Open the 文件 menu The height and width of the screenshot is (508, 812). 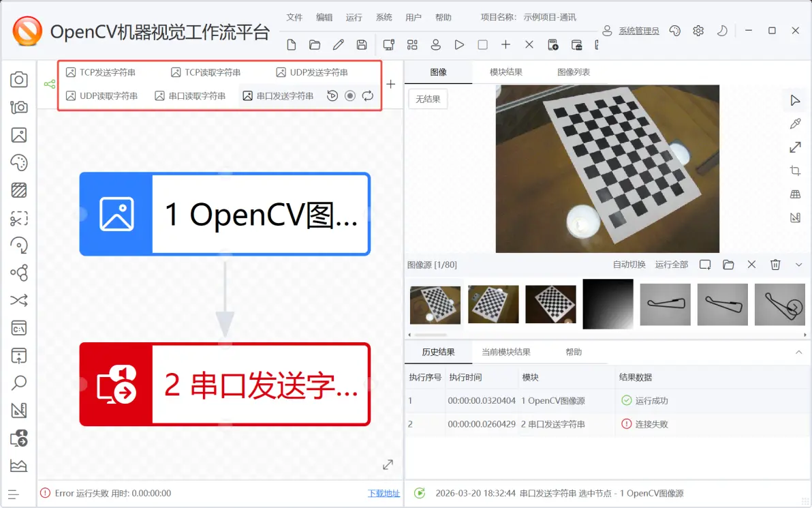pos(294,17)
